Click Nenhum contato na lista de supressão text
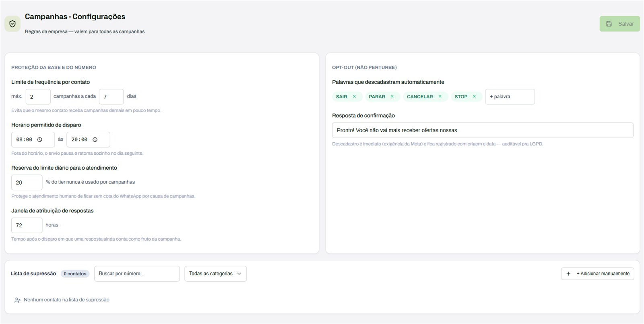The image size is (644, 324). [66, 300]
